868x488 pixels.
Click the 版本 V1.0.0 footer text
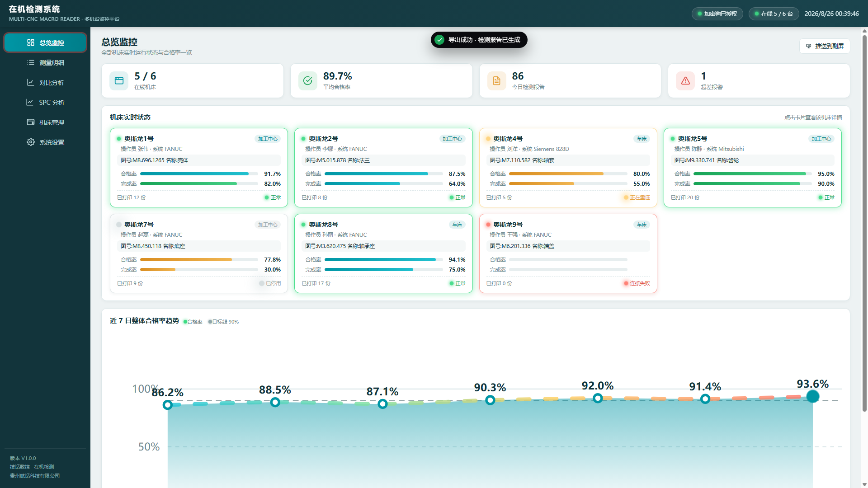tap(23, 458)
